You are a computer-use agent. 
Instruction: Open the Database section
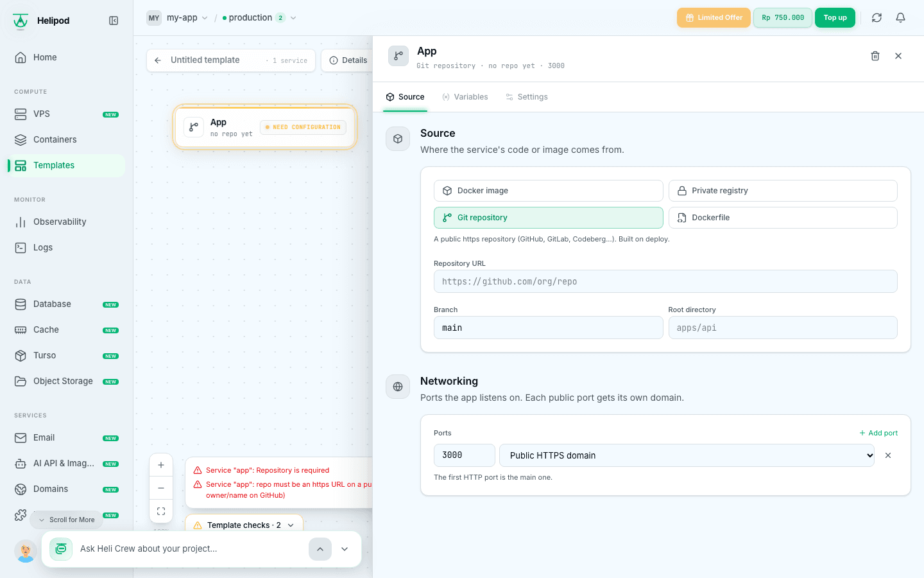click(66, 304)
